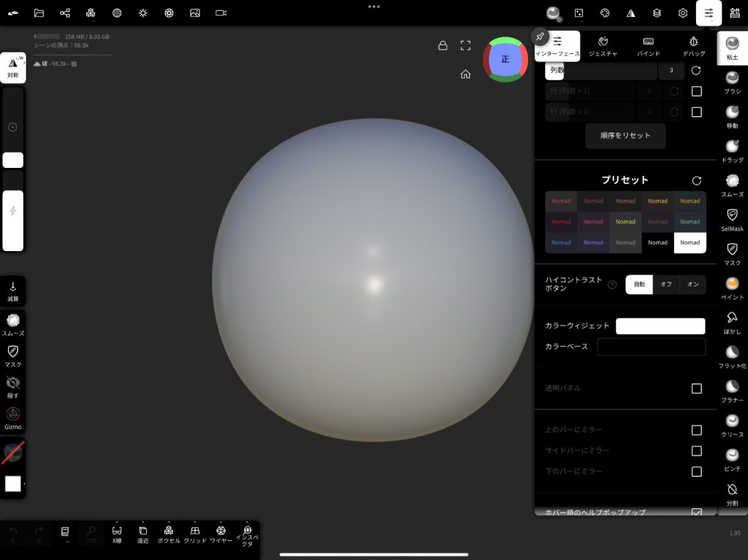Click the 対称 symmetry button
Image resolution: width=748 pixels, height=560 pixels.
[13, 68]
